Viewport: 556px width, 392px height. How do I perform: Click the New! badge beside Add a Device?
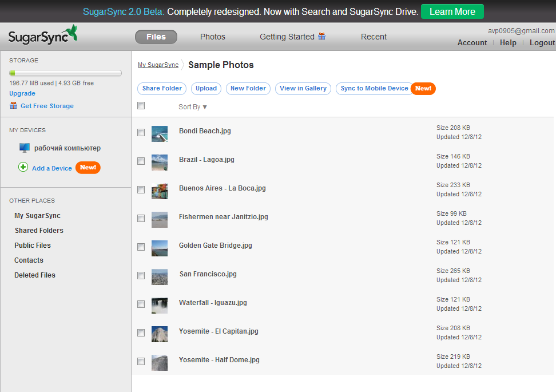pyautogui.click(x=88, y=168)
